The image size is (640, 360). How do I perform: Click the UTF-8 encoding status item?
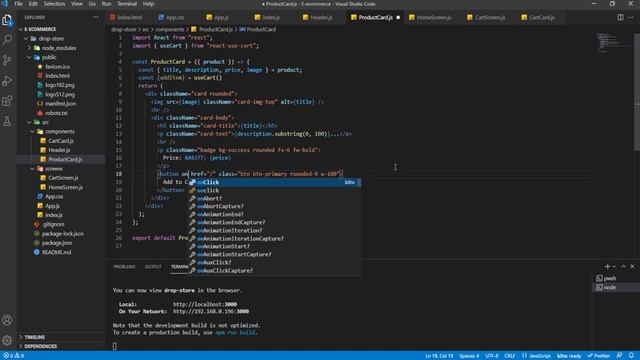pos(491,356)
